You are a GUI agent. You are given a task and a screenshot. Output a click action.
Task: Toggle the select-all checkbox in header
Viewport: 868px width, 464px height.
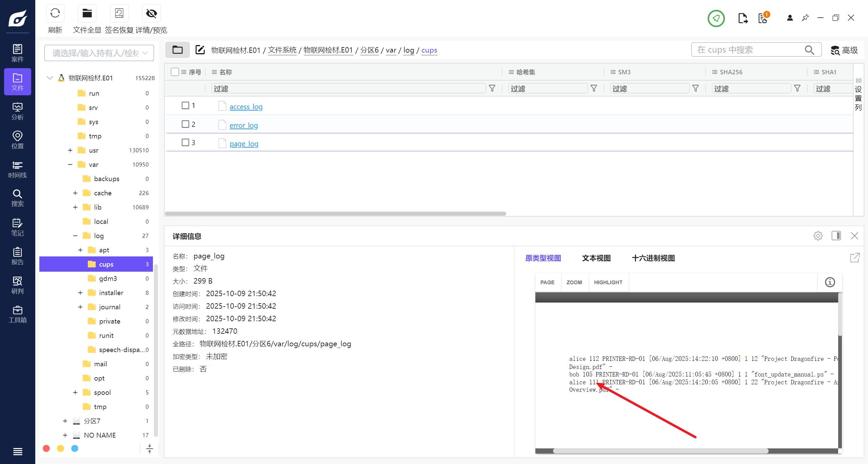tap(175, 72)
